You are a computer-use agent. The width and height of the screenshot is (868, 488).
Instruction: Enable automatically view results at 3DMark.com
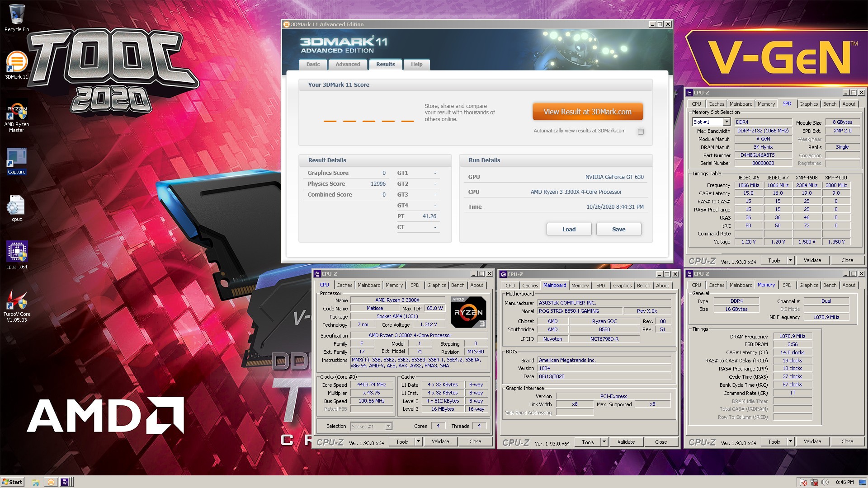pos(641,131)
